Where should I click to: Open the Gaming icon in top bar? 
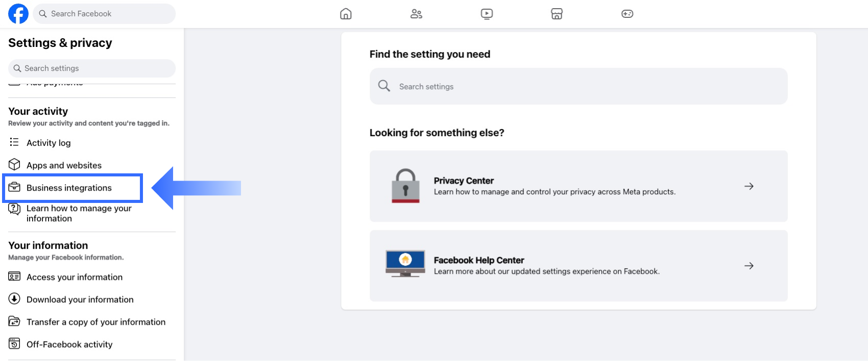click(x=627, y=14)
